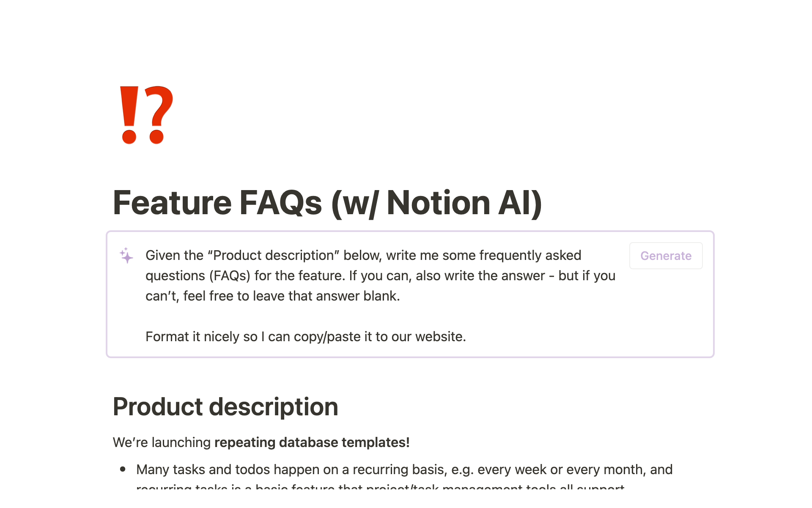
Task: Click the Notion AI sparkle icon
Action: [x=126, y=255]
